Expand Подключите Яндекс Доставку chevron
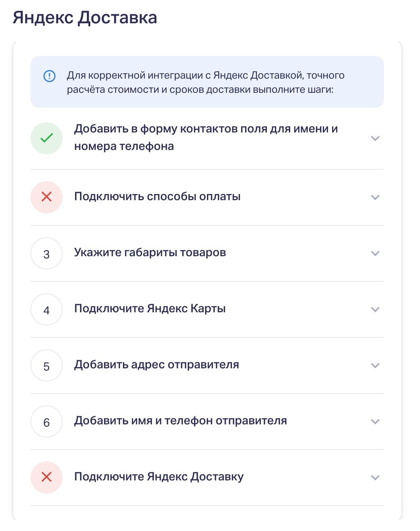The width and height of the screenshot is (420, 531). coord(375,477)
